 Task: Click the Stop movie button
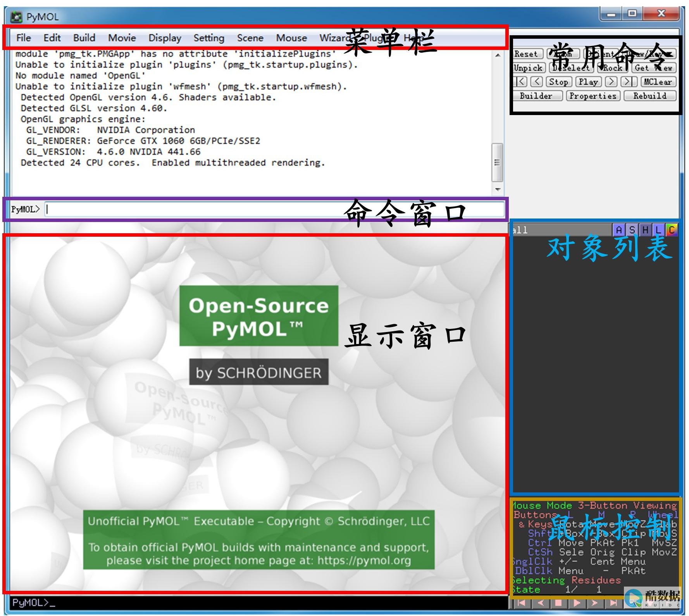(558, 82)
